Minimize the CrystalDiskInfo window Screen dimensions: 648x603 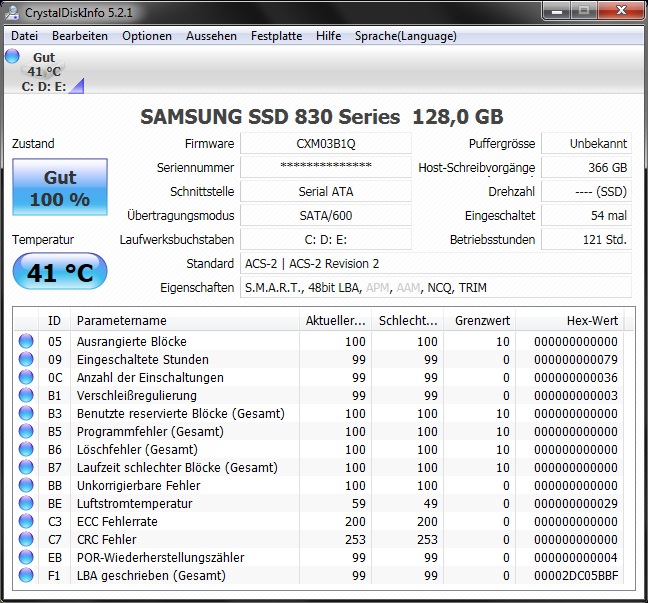click(x=557, y=11)
